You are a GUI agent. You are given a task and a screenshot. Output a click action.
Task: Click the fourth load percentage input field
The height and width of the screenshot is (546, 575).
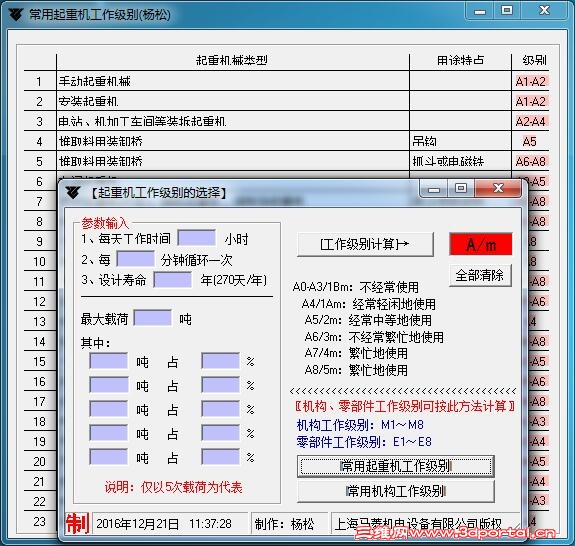(x=220, y=433)
